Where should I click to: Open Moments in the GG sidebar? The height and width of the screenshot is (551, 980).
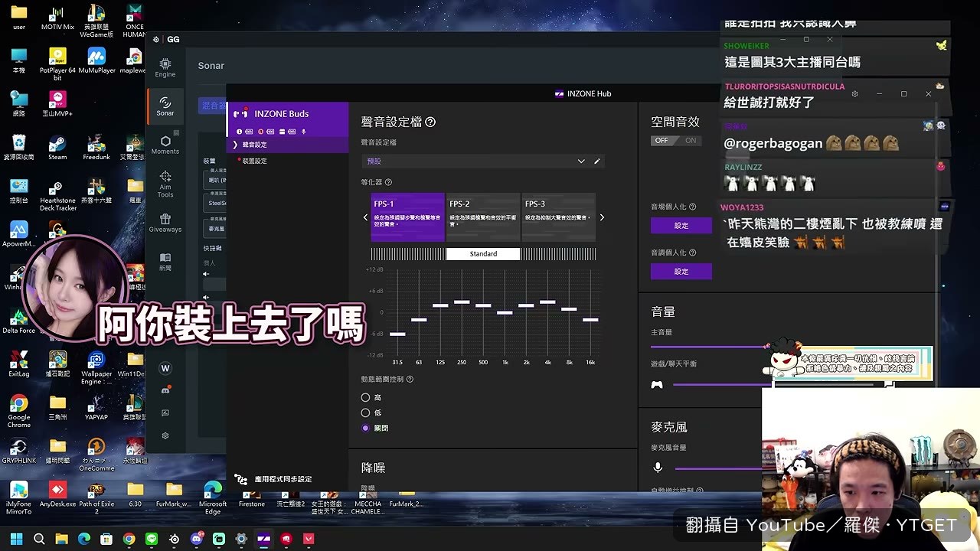(x=165, y=145)
